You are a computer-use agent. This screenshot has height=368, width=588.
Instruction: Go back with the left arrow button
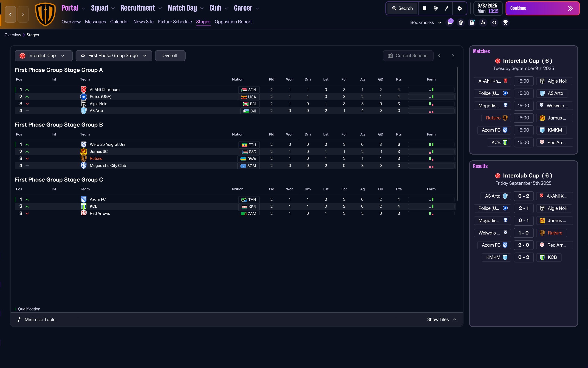10,14
